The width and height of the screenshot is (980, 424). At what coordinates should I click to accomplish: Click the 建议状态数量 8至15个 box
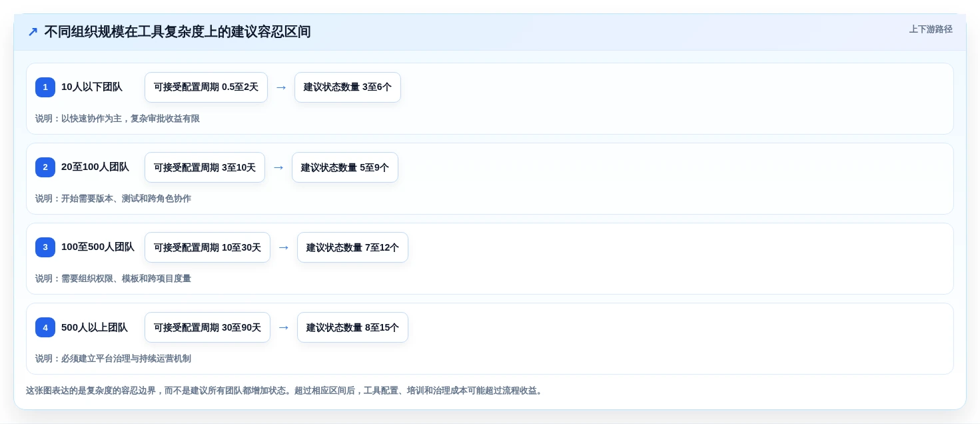352,327
